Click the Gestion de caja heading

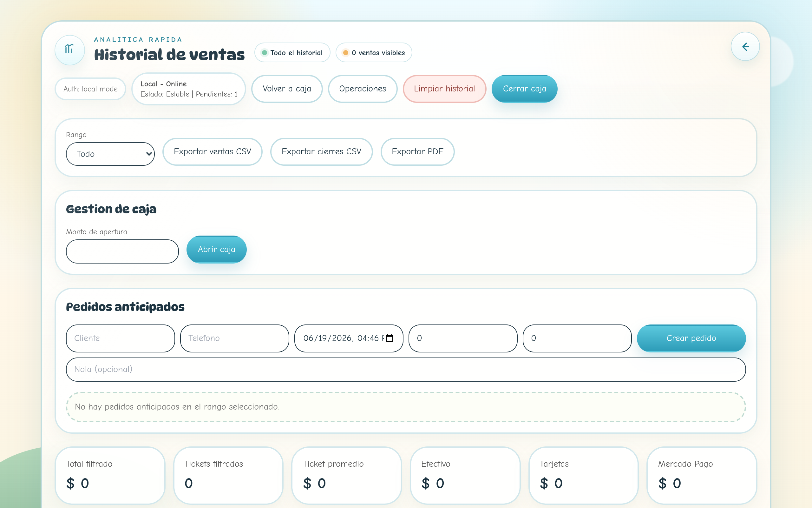pyautogui.click(x=111, y=209)
